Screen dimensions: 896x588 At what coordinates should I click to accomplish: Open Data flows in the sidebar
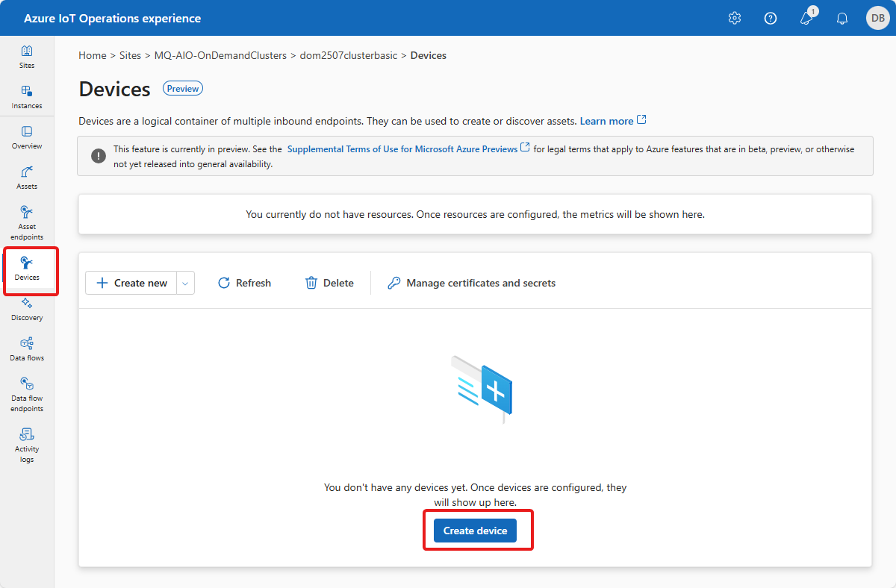[x=27, y=349]
